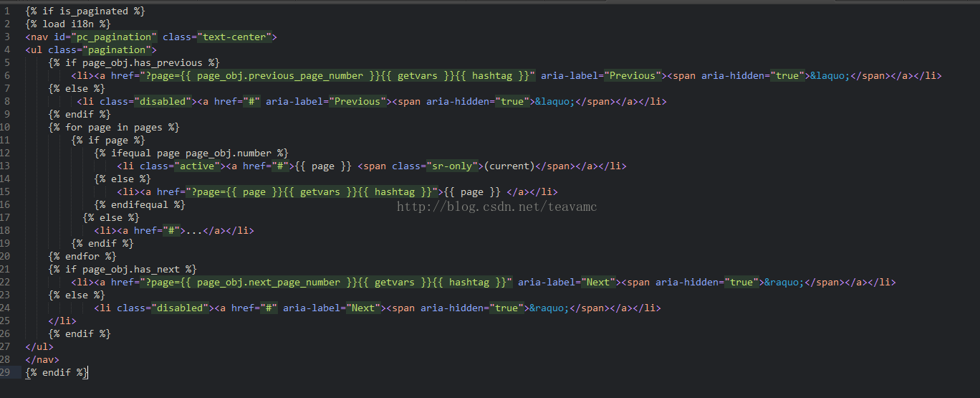
Task: Click "{% endif %}" on line 19
Action: 102,244
